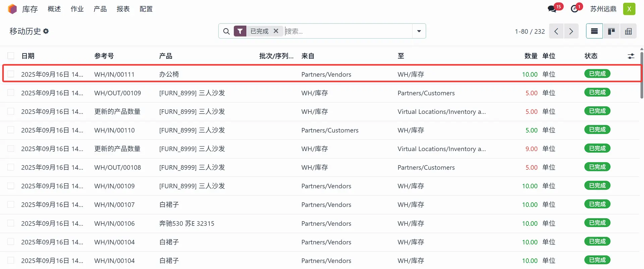Check the WH/OUT/00109 row checkbox
This screenshot has height=269, width=644.
pos(11,93)
